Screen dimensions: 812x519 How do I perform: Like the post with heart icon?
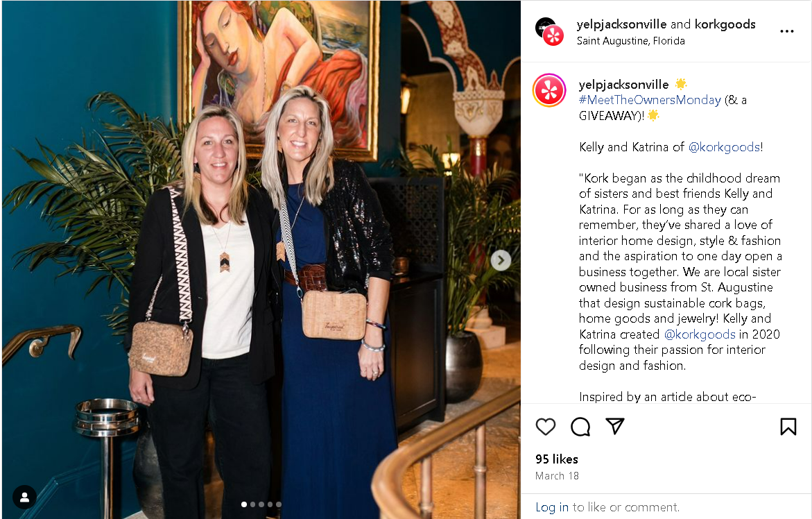(545, 427)
